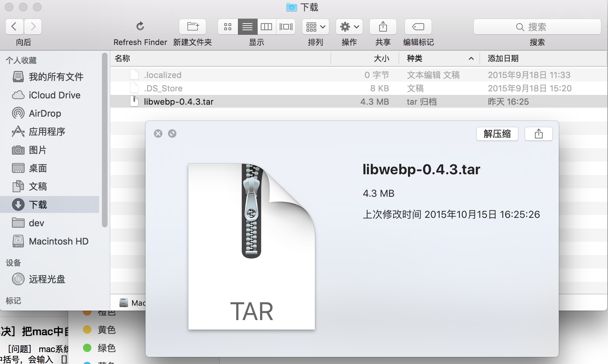Screen dimensions: 608x364
Task: Open the dev folder in the sidebar
Action: pyautogui.click(x=50, y=223)
